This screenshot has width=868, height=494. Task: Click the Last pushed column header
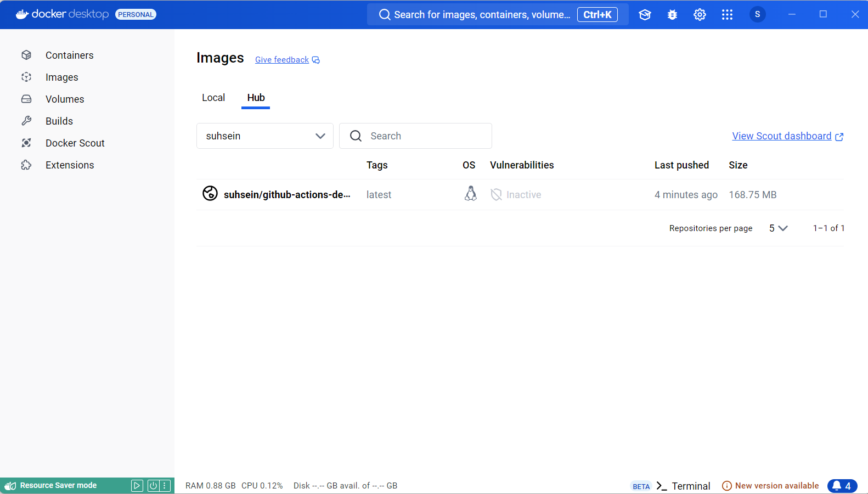681,165
